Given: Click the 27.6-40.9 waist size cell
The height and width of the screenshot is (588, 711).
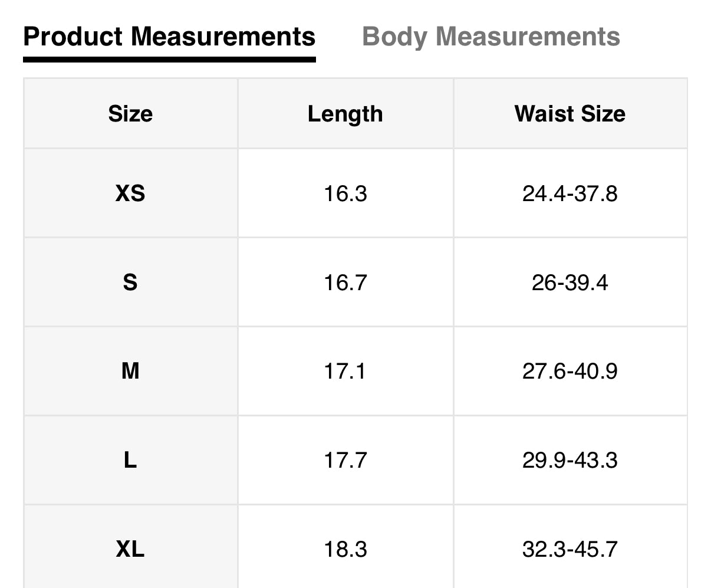Looking at the screenshot, I should point(570,371).
